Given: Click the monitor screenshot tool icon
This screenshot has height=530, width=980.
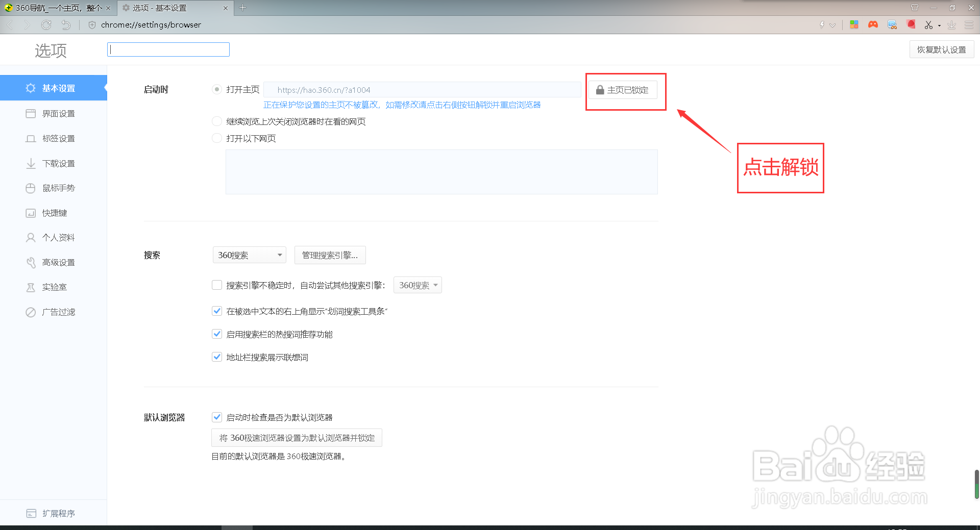Looking at the screenshot, I should point(892,24).
